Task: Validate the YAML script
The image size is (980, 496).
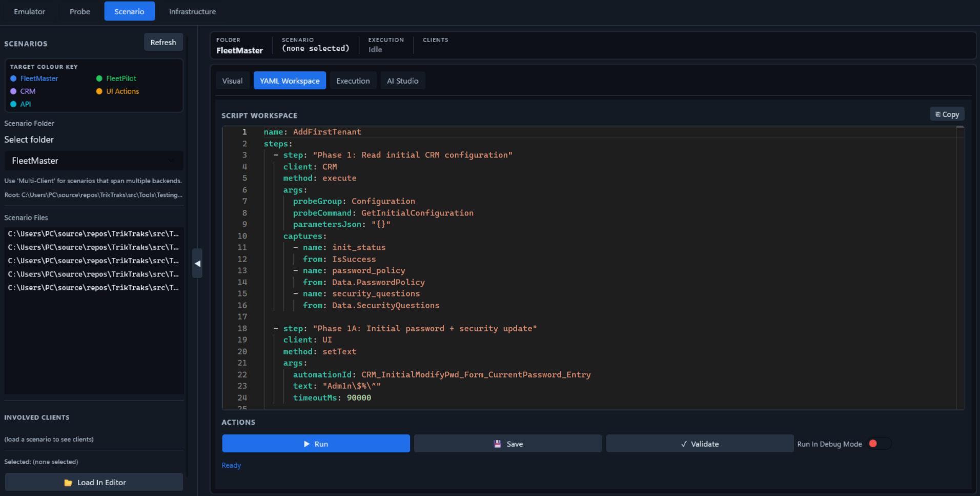Action: click(x=700, y=444)
